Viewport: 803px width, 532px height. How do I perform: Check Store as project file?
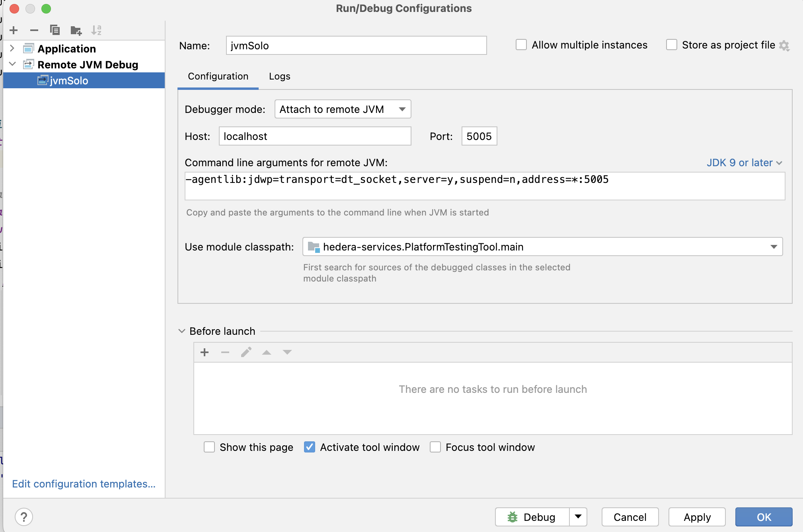672,45
